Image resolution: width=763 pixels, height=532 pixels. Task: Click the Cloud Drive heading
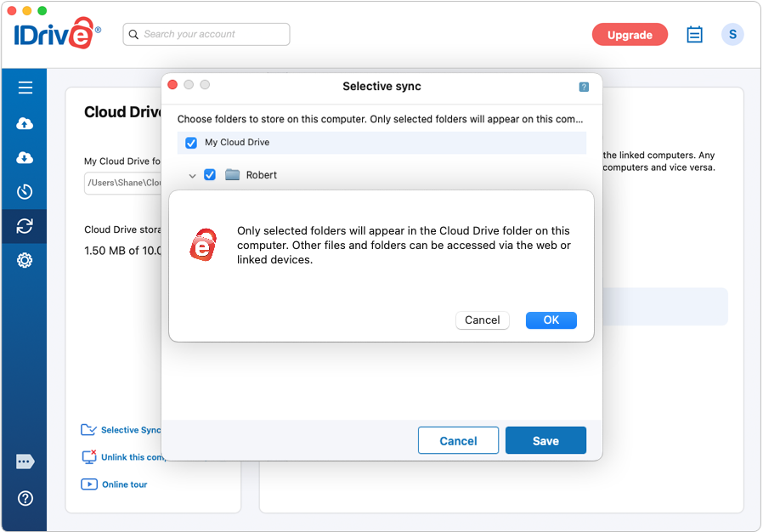(122, 112)
